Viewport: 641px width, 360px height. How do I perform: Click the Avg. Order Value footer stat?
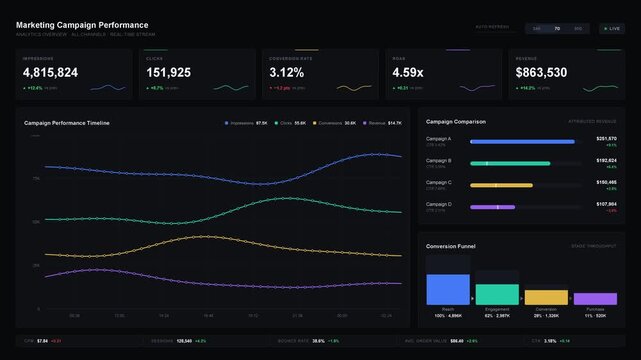[441, 341]
